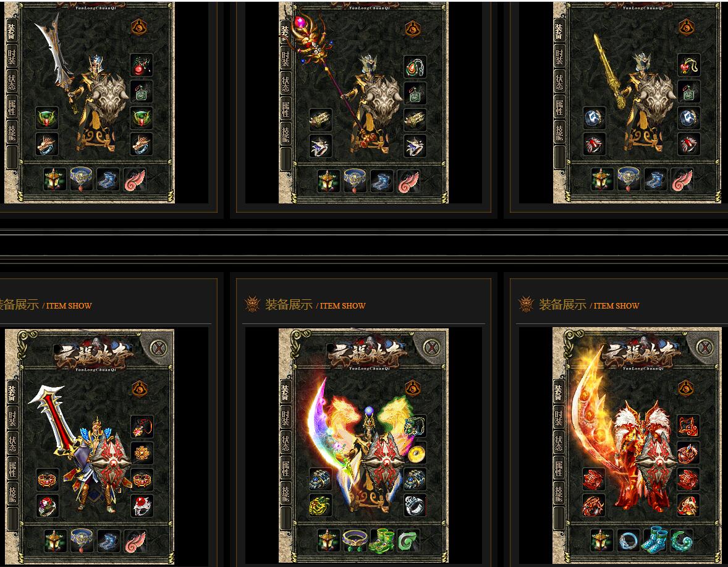Close the rainbow-wing character equipment panel
The height and width of the screenshot is (567, 728).
[432, 347]
